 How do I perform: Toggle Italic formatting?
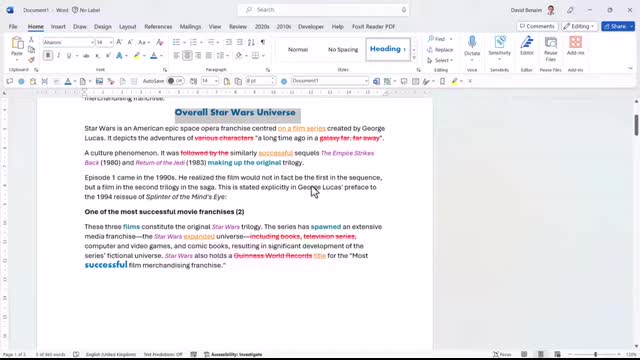(x=58, y=56)
